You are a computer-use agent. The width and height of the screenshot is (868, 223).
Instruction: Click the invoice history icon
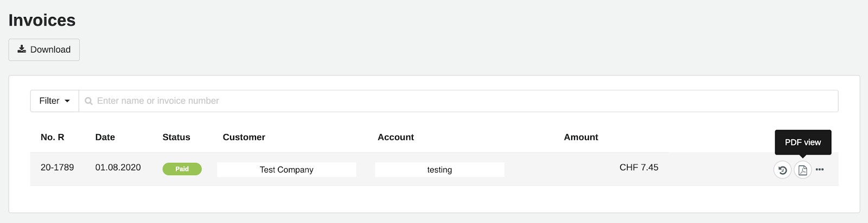pos(782,170)
